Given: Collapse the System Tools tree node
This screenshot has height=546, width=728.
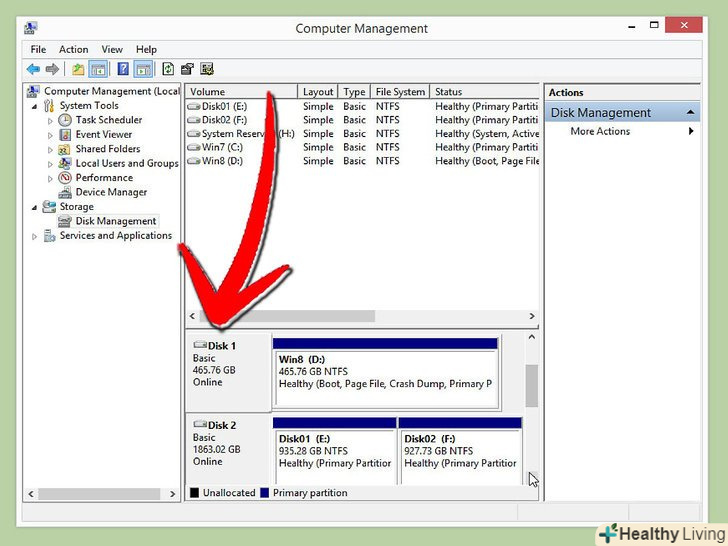Looking at the screenshot, I should click(34, 107).
